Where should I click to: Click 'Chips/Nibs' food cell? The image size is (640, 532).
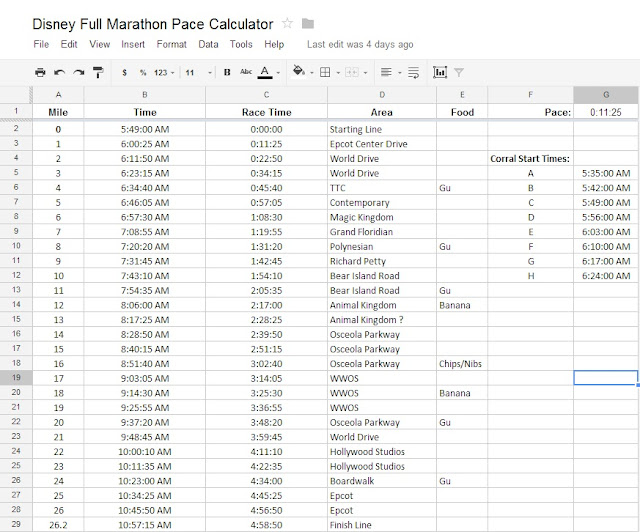click(462, 364)
